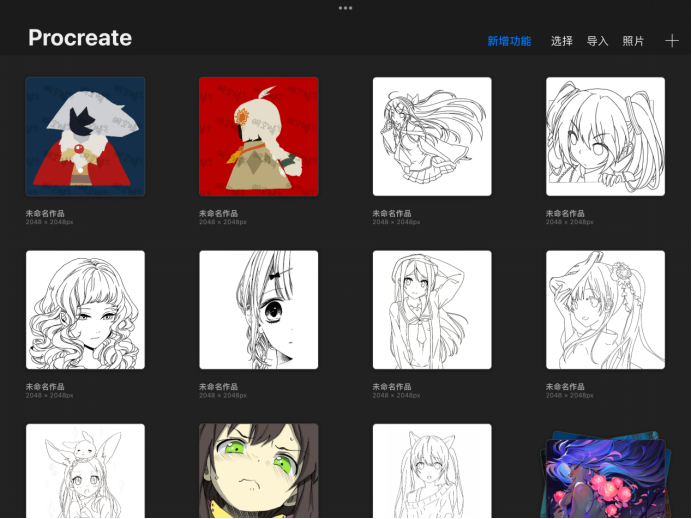Open the colorful neon flower artwork stack
Image resolution: width=692 pixels, height=519 pixels.
tap(606, 474)
